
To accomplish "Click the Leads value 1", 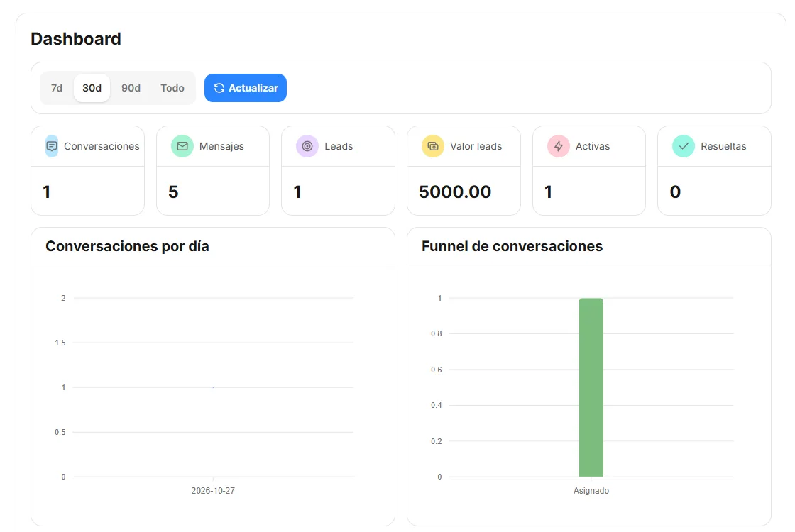I will [x=297, y=192].
